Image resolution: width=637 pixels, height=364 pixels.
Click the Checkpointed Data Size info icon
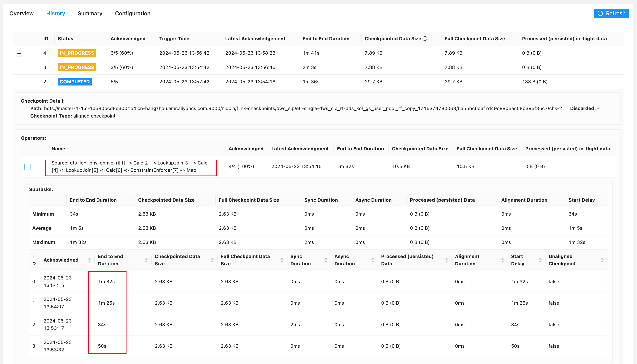click(425, 39)
